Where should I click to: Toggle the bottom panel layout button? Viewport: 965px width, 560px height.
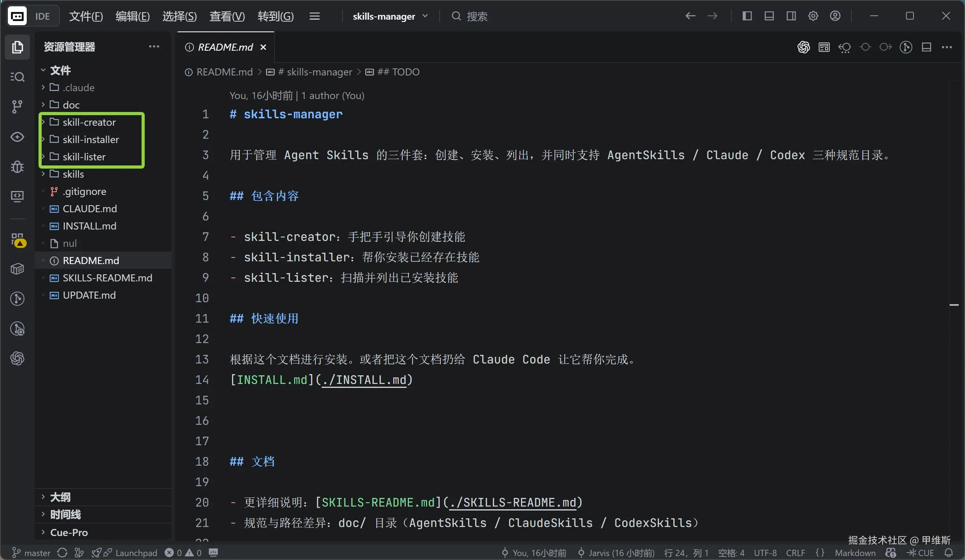point(769,16)
